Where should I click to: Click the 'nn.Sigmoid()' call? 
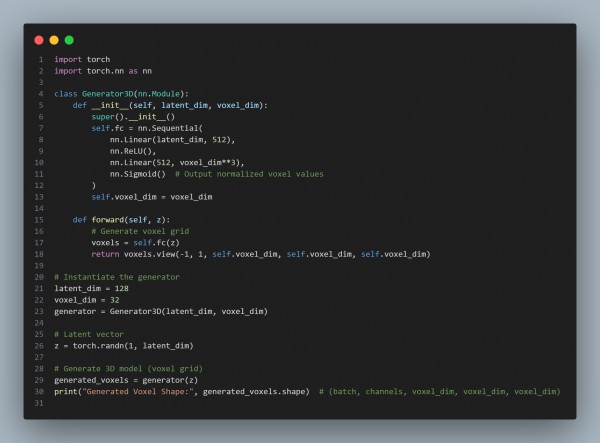tap(138, 174)
